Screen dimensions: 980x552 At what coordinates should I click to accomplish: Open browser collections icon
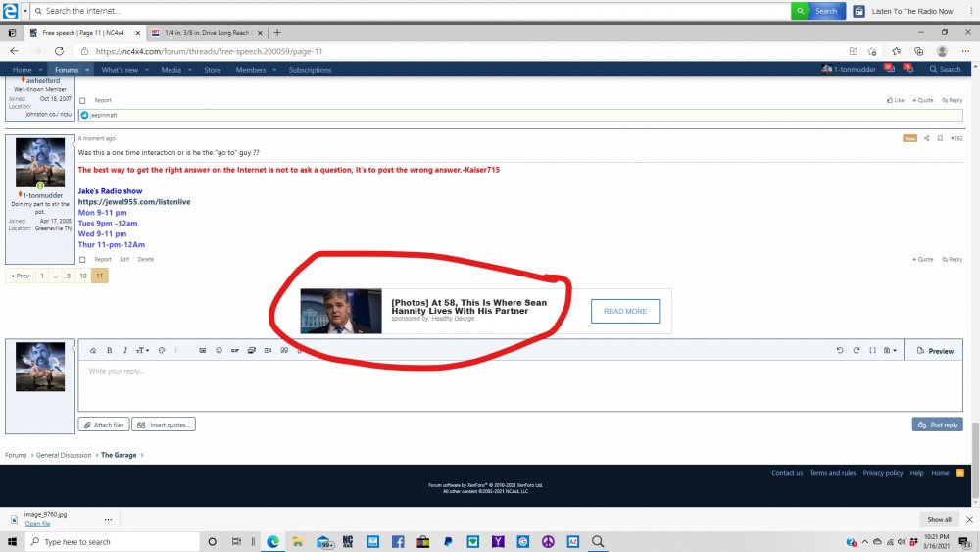point(919,51)
